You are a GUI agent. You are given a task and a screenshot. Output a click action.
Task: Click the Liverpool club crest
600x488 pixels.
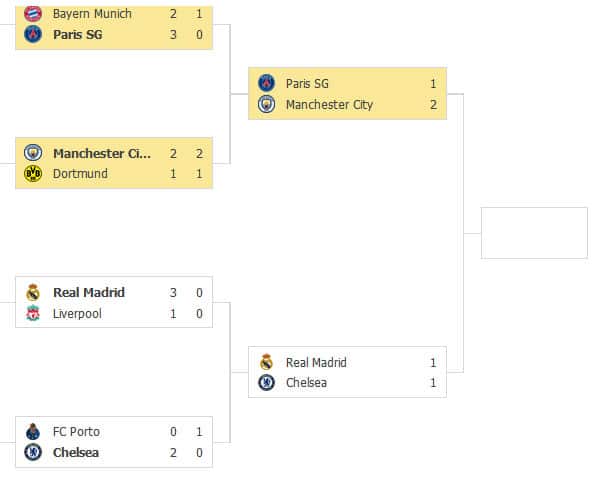[x=33, y=313]
